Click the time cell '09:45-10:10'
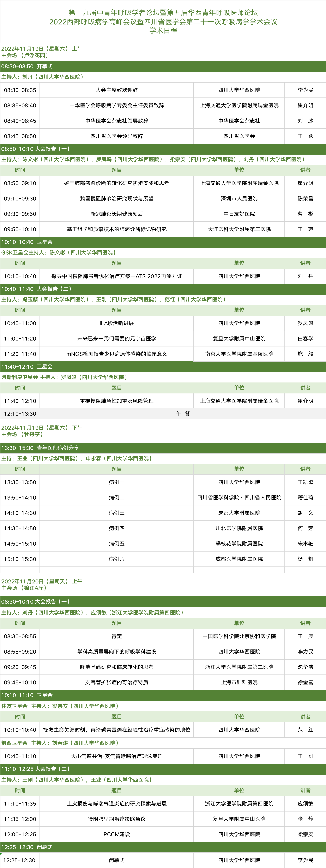The image size is (326, 868). [20, 682]
